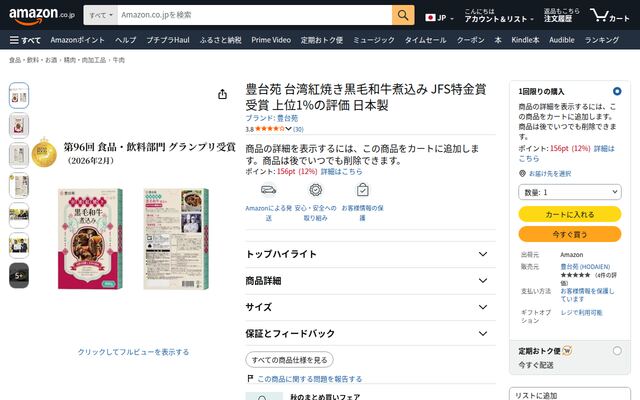The image size is (640, 400).
Task: Click この商品に関する問題を報告する link
Action: pyautogui.click(x=310, y=379)
